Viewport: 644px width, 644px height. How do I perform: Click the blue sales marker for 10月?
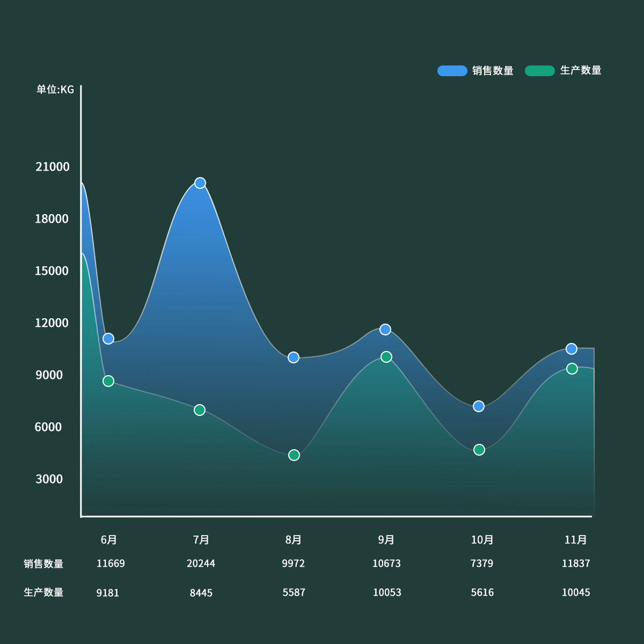coord(479,406)
